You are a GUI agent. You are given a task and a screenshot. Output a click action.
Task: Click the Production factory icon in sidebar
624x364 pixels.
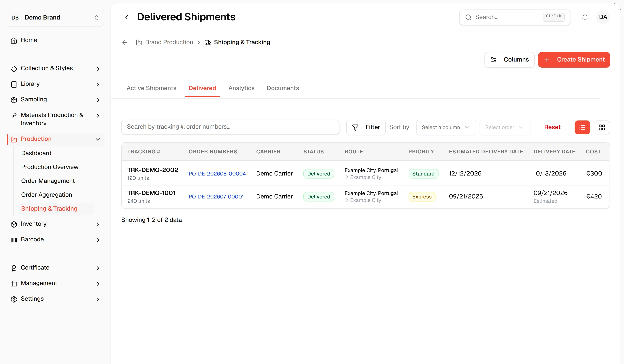click(14, 139)
